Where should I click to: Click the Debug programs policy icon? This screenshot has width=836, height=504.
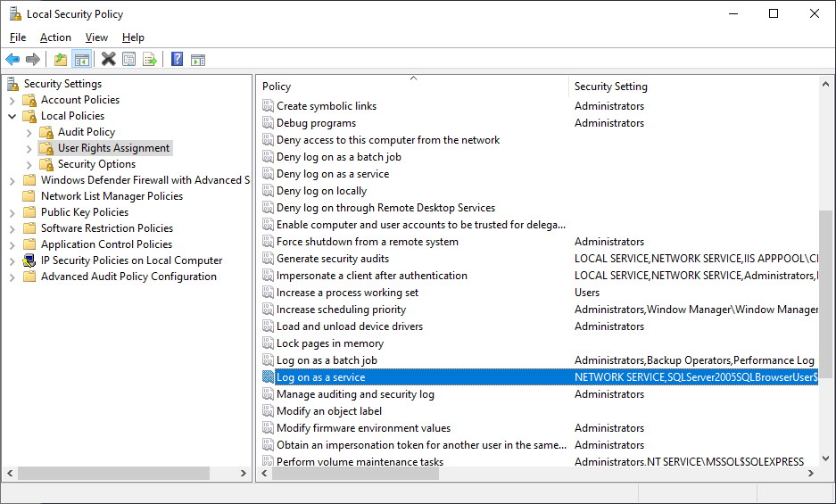tap(269, 123)
